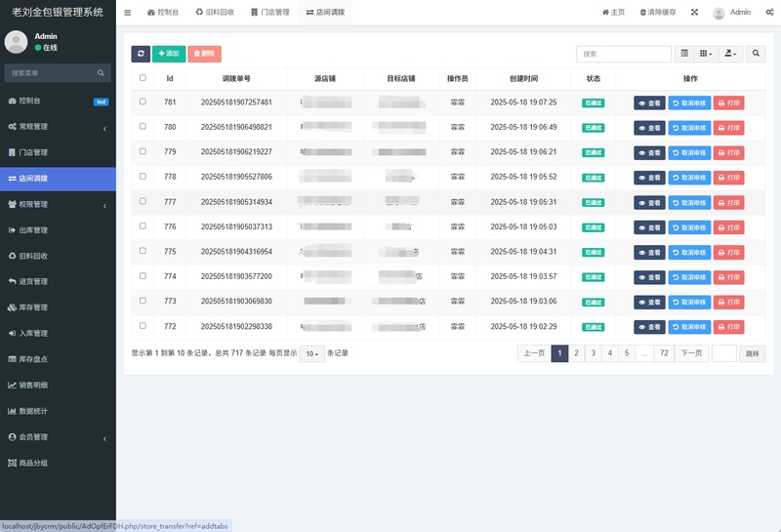Open the fullscreen toggle icon in header
781x532 pixels.
[694, 12]
